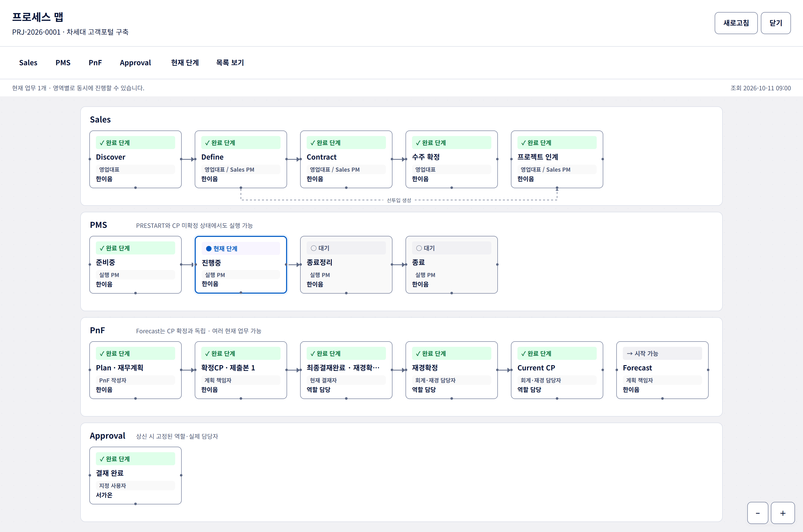Select the 재경확정 stage card

[451, 370]
